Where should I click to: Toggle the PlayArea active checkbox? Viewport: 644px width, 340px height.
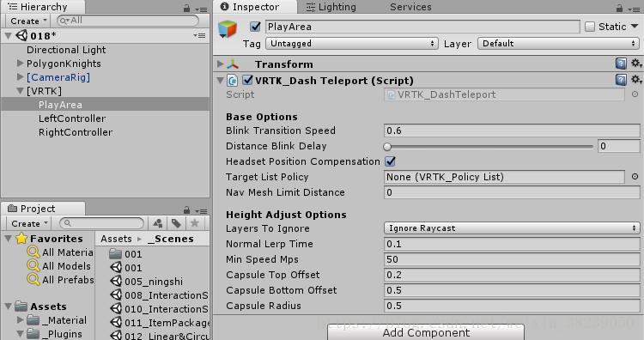[256, 27]
